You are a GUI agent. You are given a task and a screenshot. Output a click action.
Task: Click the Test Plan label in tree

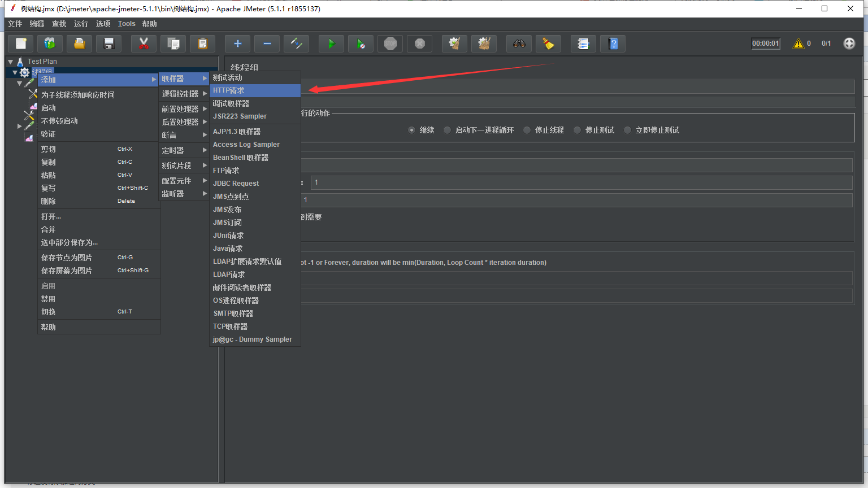click(42, 62)
